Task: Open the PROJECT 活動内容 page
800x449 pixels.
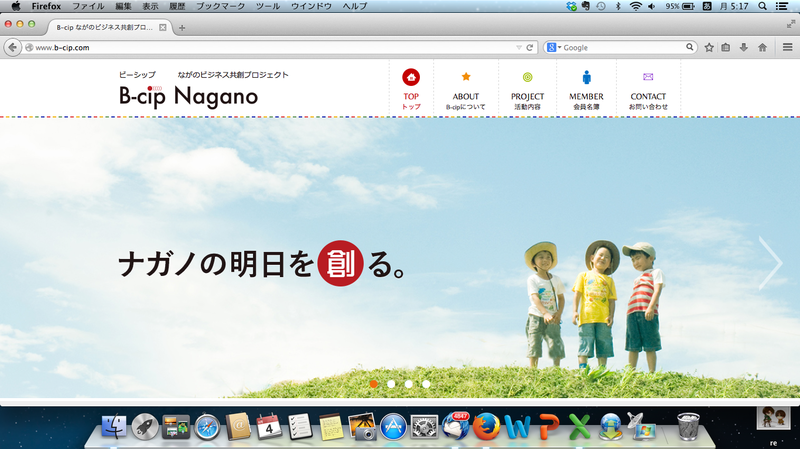Action: coord(527,89)
